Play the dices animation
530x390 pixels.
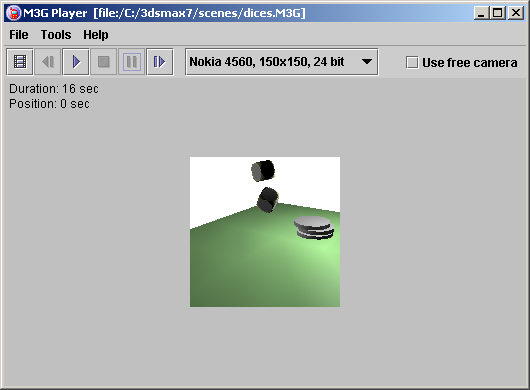point(76,62)
